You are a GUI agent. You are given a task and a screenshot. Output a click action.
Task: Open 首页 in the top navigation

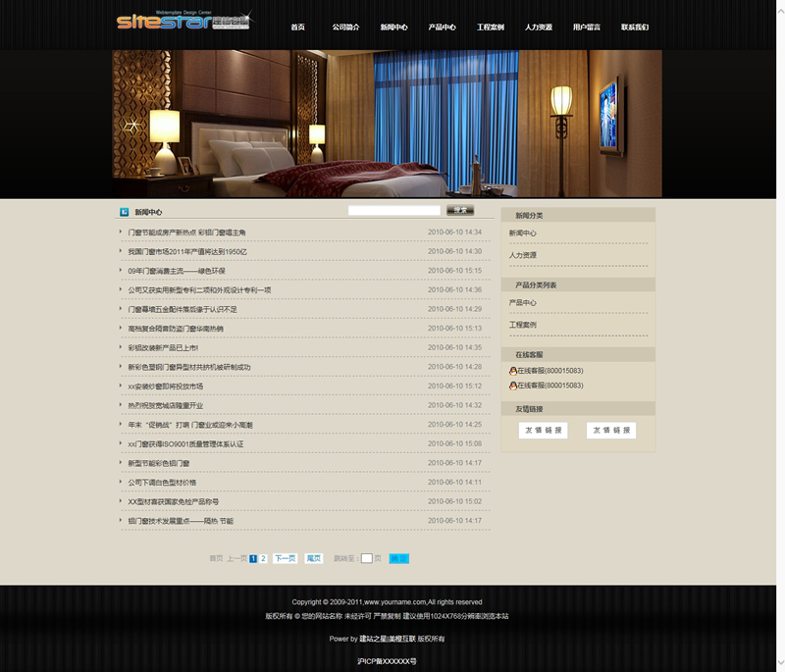[x=297, y=27]
